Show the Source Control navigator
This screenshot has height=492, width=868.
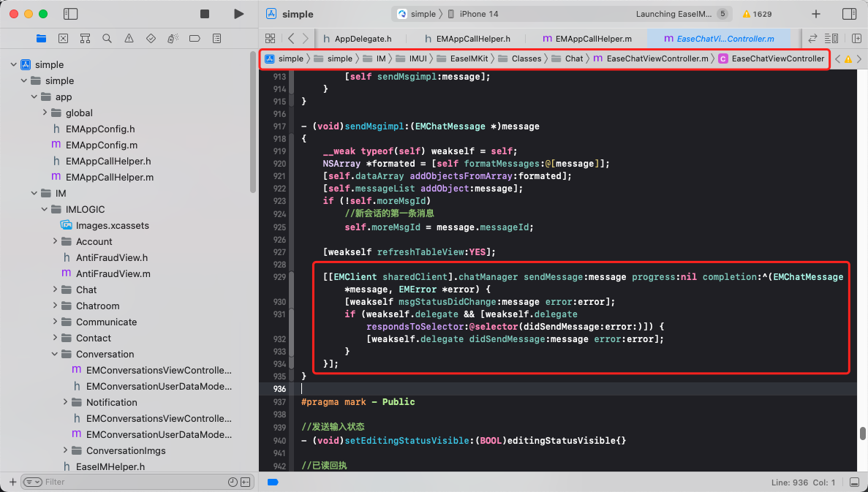(x=63, y=38)
